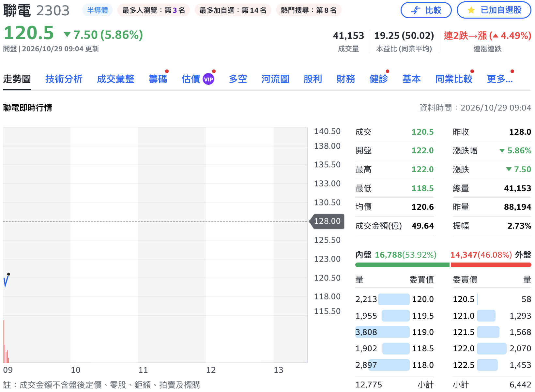Click the ask price 122.0 row
The height and width of the screenshot is (392, 535).
[492, 348]
